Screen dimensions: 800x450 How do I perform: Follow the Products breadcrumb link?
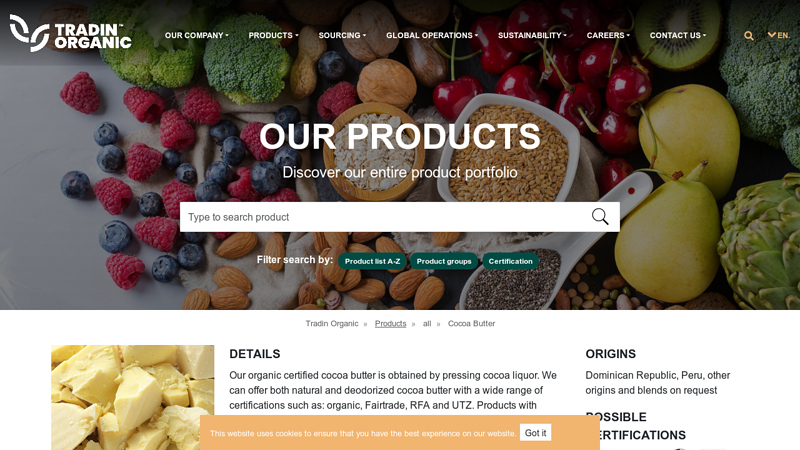pos(390,323)
